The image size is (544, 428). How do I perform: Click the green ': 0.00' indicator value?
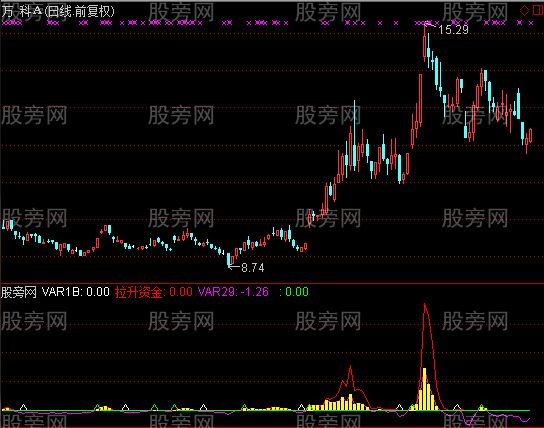click(294, 292)
